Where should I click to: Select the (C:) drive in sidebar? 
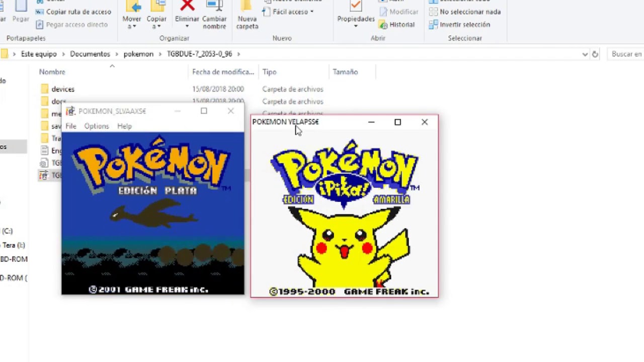coord(7,231)
